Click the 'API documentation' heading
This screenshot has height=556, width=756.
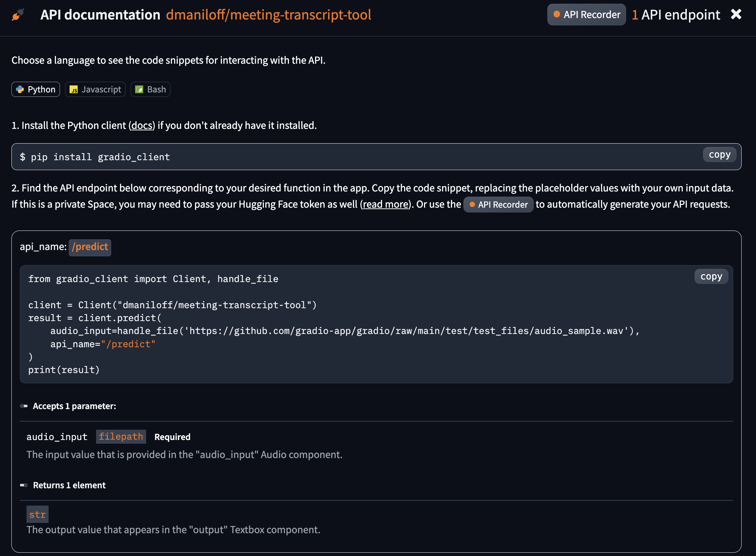tap(100, 15)
